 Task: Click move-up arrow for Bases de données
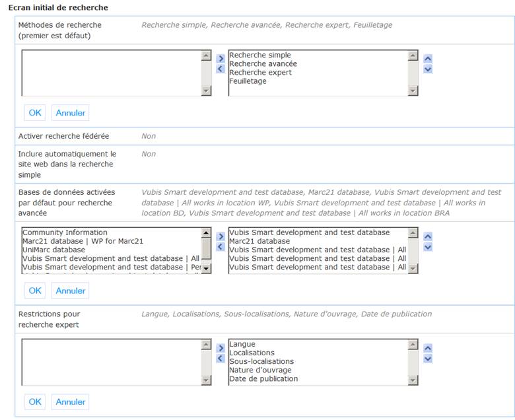[x=428, y=236]
